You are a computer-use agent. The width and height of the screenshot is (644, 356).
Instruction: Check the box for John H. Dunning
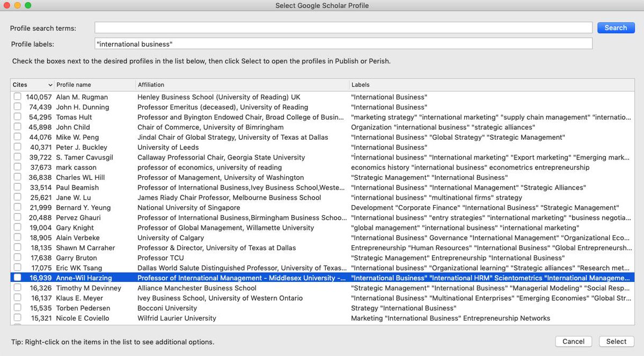tap(18, 107)
